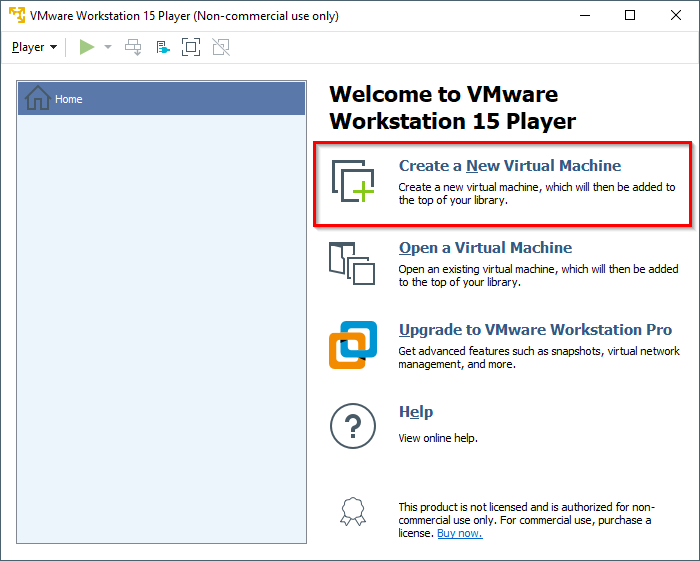Click the Home house icon

38,98
